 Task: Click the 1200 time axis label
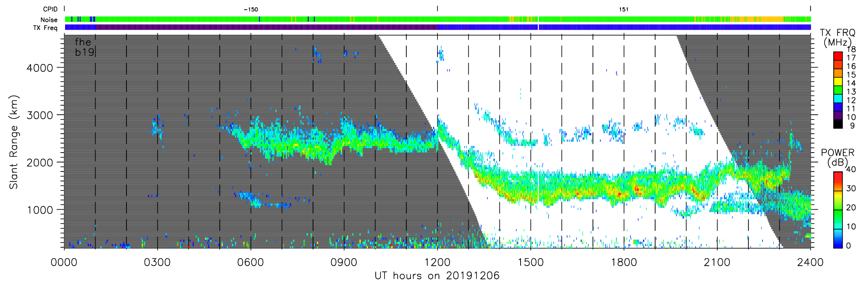[x=437, y=263]
